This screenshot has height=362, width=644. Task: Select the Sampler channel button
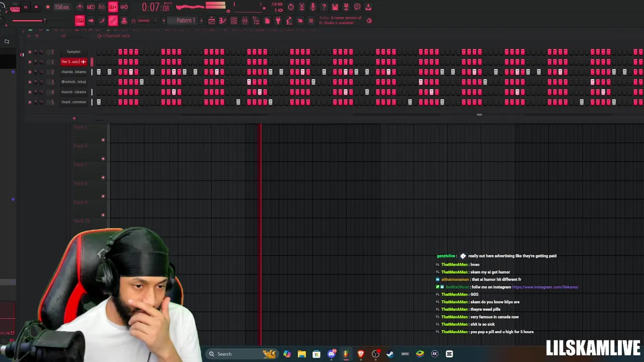73,52
